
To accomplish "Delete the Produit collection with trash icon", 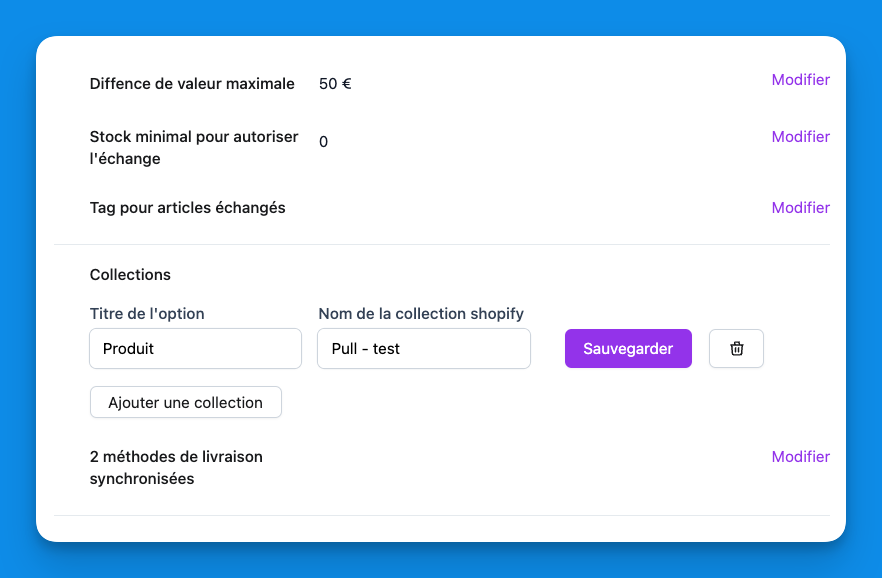I will pyautogui.click(x=736, y=349).
